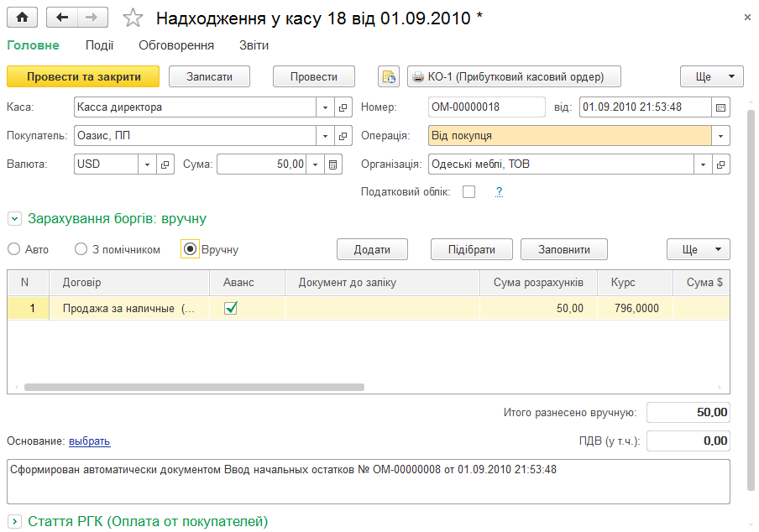759x532 pixels.
Task: Click Итого разнесено вручную field
Action: click(x=688, y=413)
